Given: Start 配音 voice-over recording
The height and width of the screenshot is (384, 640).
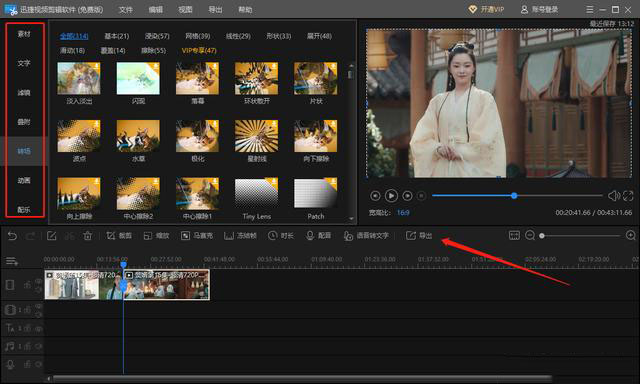Looking at the screenshot, I should [x=318, y=236].
